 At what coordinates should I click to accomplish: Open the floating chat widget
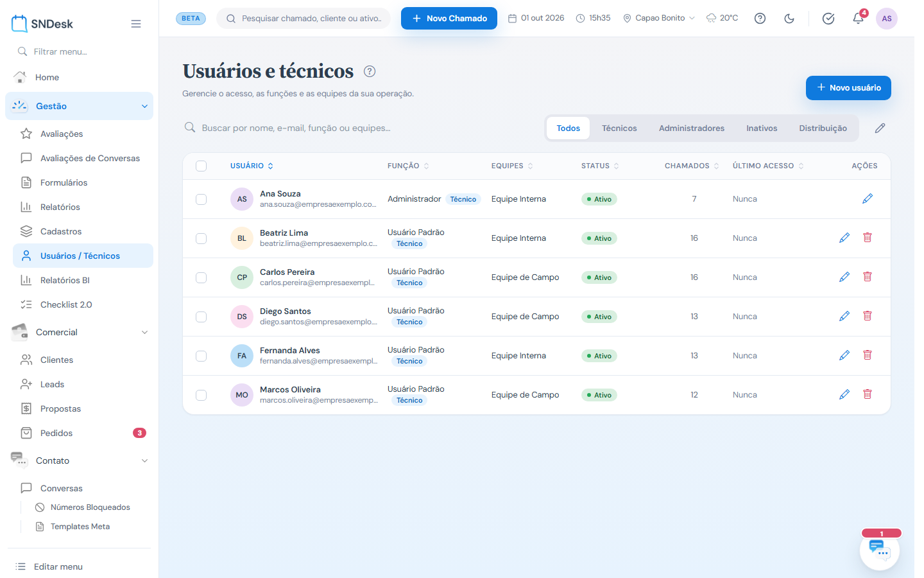click(880, 550)
